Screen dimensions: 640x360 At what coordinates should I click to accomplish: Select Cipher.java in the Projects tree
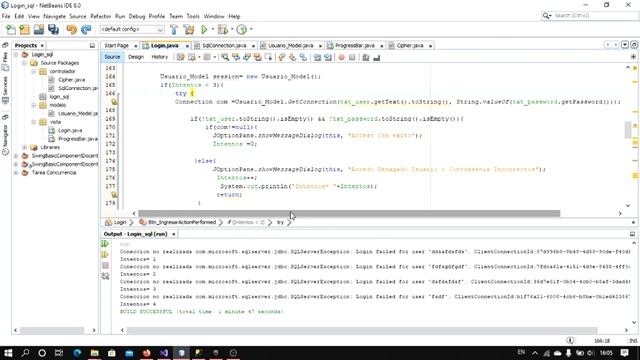point(71,80)
